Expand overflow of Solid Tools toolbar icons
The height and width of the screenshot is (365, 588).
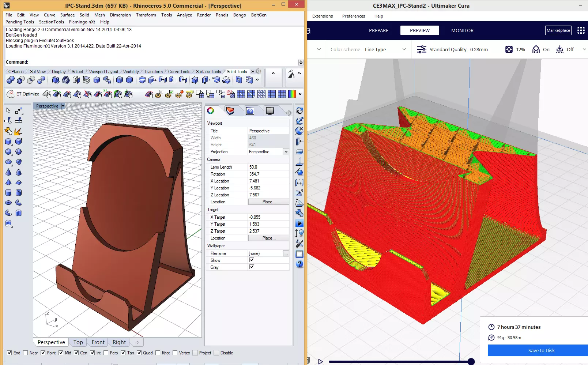[257, 80]
